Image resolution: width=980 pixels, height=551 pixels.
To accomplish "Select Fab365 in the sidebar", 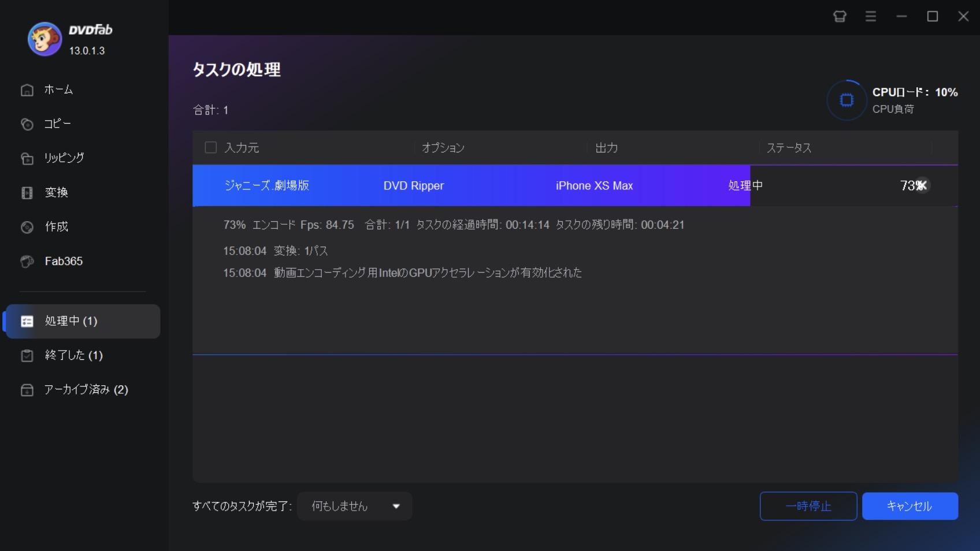I will [x=64, y=261].
